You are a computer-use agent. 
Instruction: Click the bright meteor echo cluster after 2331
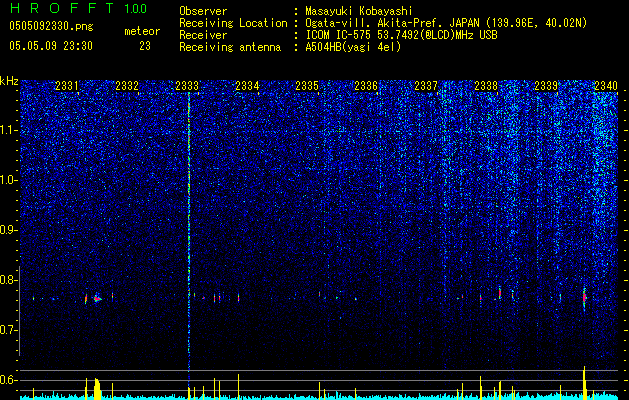point(97,298)
